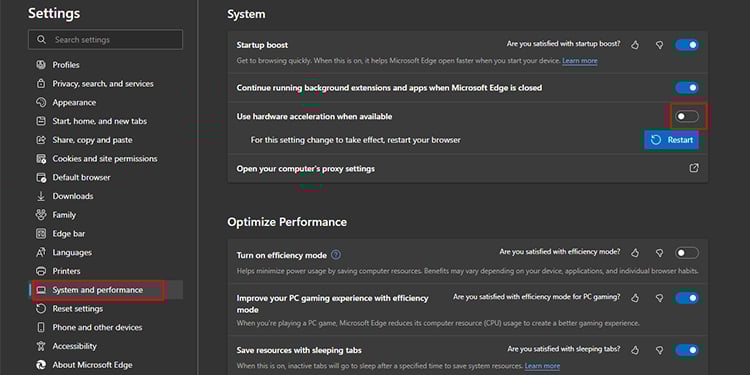750x375 pixels.
Task: Give thumbs down for startup boost
Action: coord(660,45)
